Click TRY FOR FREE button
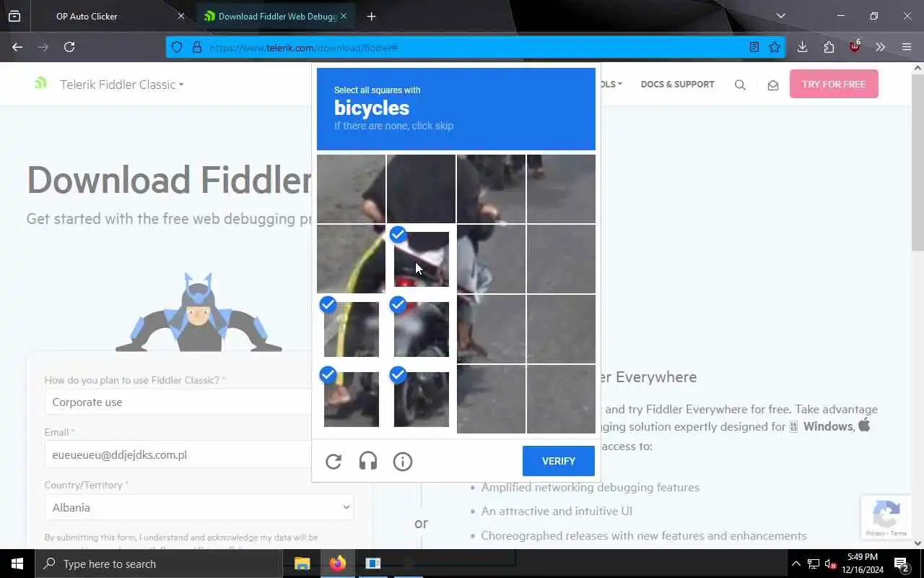The width and height of the screenshot is (924, 578). point(834,84)
